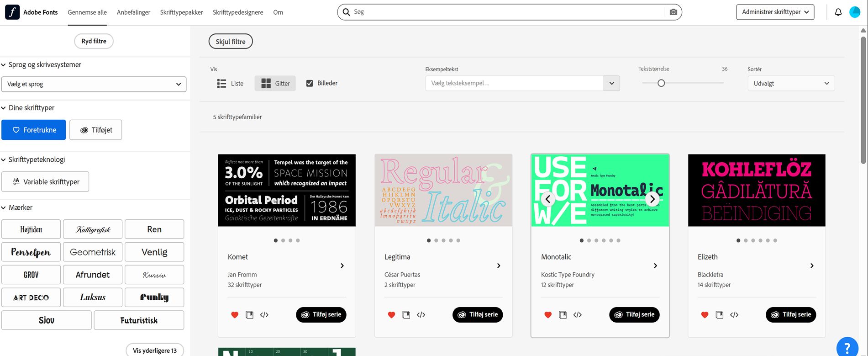The height and width of the screenshot is (356, 868).
Task: Open visual search camera icon
Action: click(x=673, y=12)
